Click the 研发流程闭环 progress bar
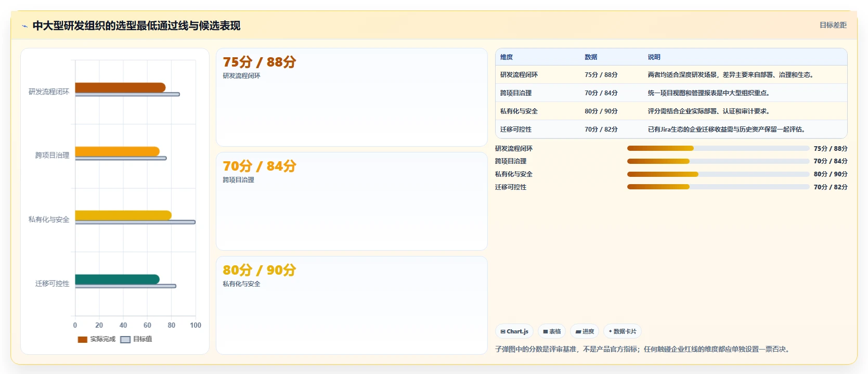 click(718, 148)
